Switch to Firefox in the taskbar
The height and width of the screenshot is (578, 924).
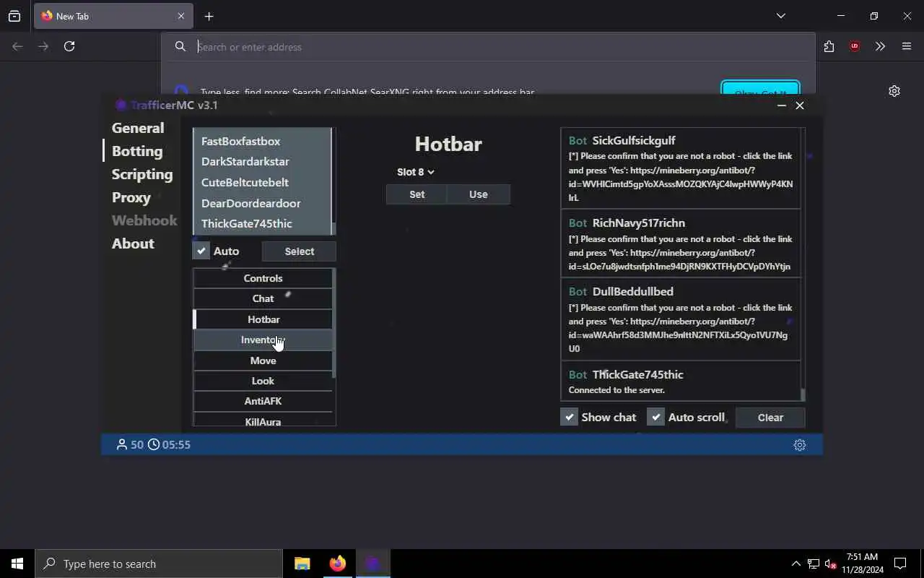click(x=337, y=564)
